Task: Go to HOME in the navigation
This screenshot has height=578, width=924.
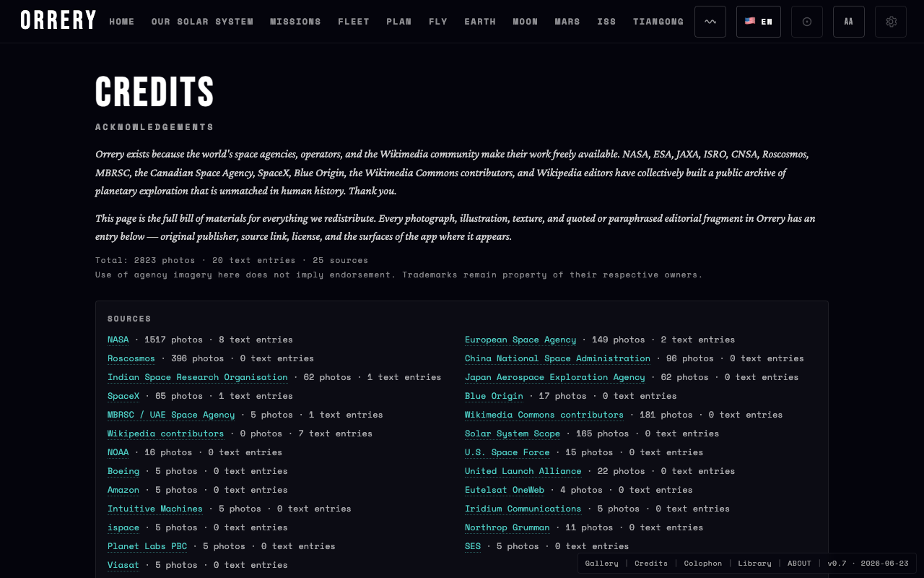Action: [x=122, y=22]
